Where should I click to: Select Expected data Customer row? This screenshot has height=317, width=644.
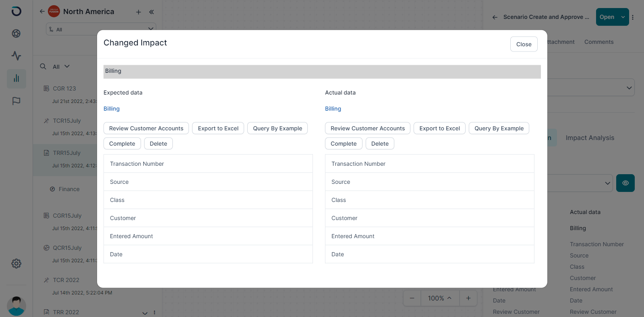coord(208,218)
